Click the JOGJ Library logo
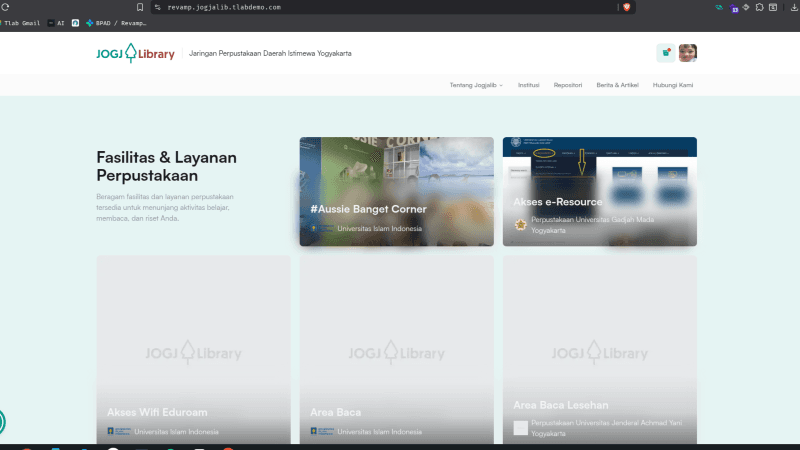800x450 pixels. click(129, 53)
